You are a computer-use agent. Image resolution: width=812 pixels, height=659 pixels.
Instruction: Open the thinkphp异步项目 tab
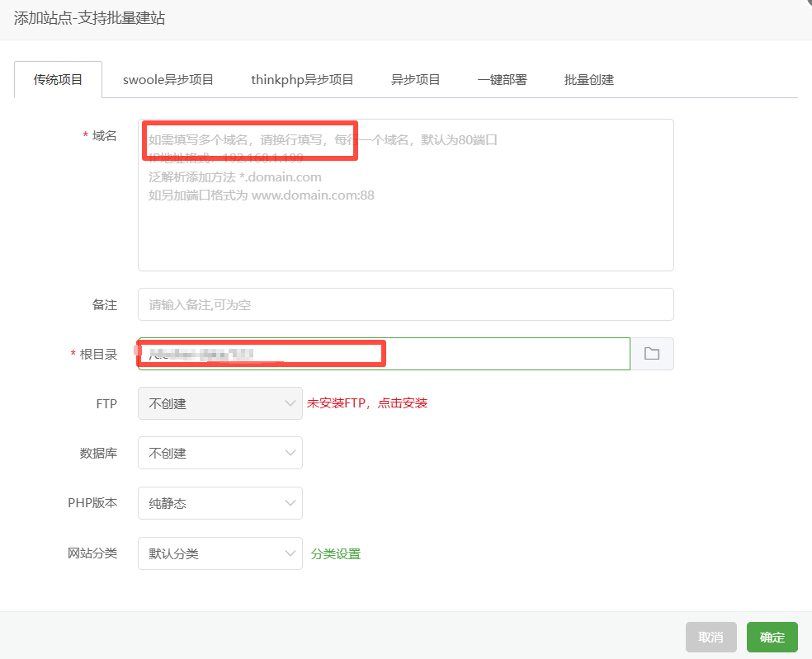[302, 80]
